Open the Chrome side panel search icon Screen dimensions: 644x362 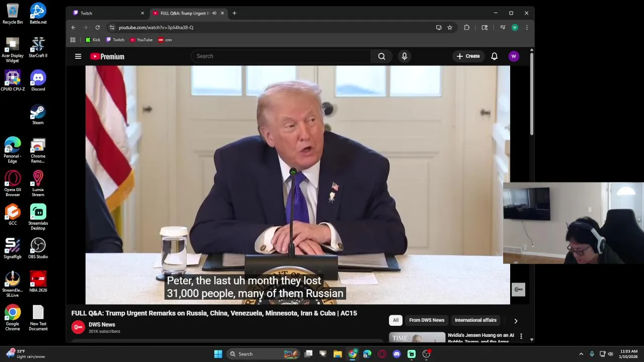click(485, 27)
